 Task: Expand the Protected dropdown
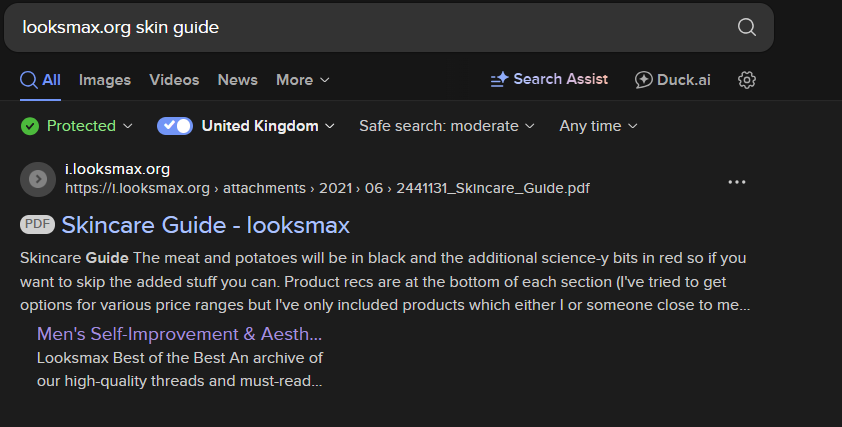pos(127,126)
